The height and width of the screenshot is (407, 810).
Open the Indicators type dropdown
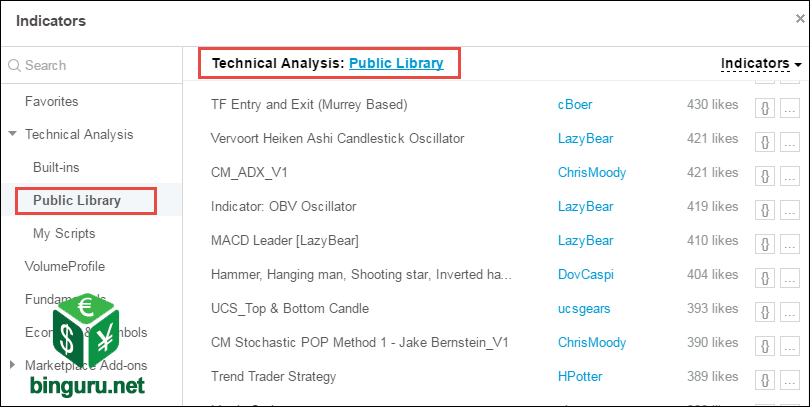(761, 64)
